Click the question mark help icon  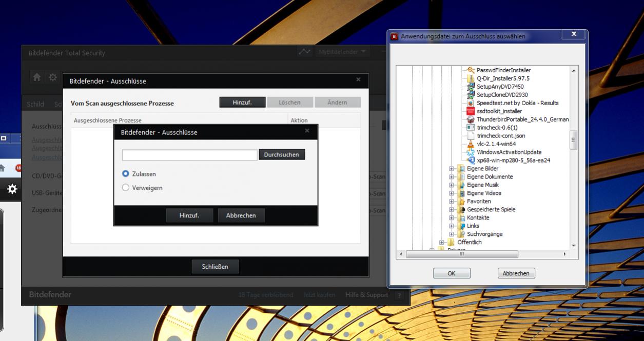click(400, 295)
